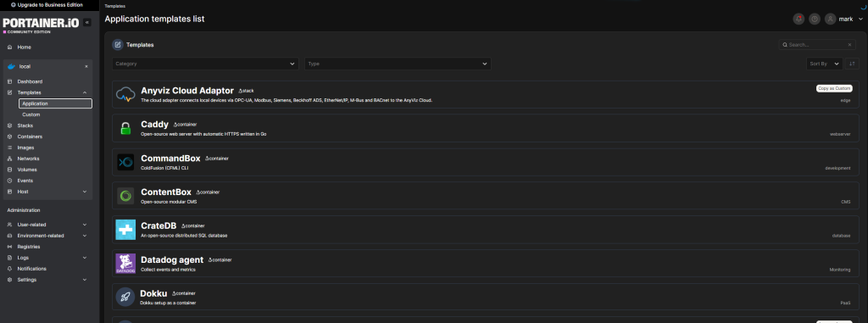Collapse the sidebar with the double-chevron icon

[x=87, y=23]
